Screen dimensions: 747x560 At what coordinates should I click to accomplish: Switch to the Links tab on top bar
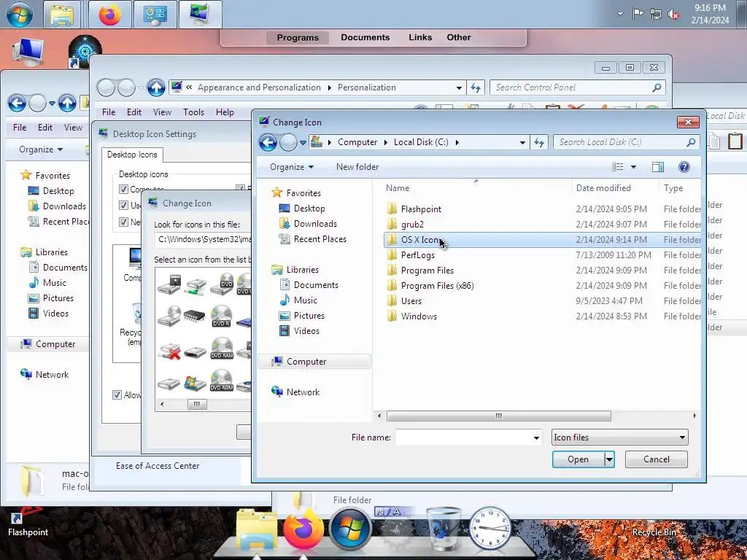pos(420,38)
